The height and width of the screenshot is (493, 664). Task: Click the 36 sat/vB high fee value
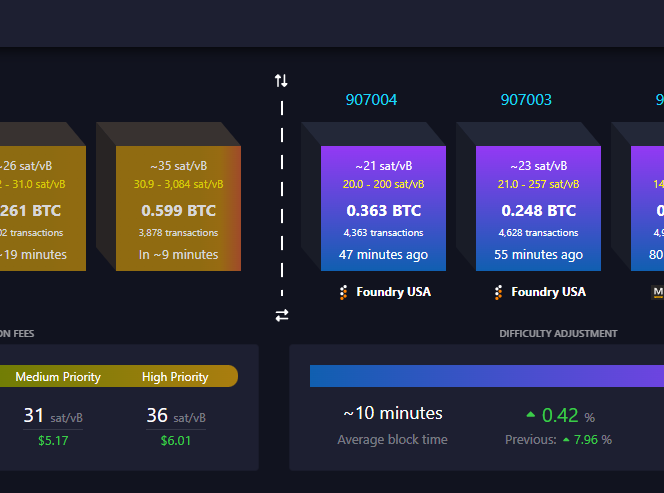tap(176, 415)
